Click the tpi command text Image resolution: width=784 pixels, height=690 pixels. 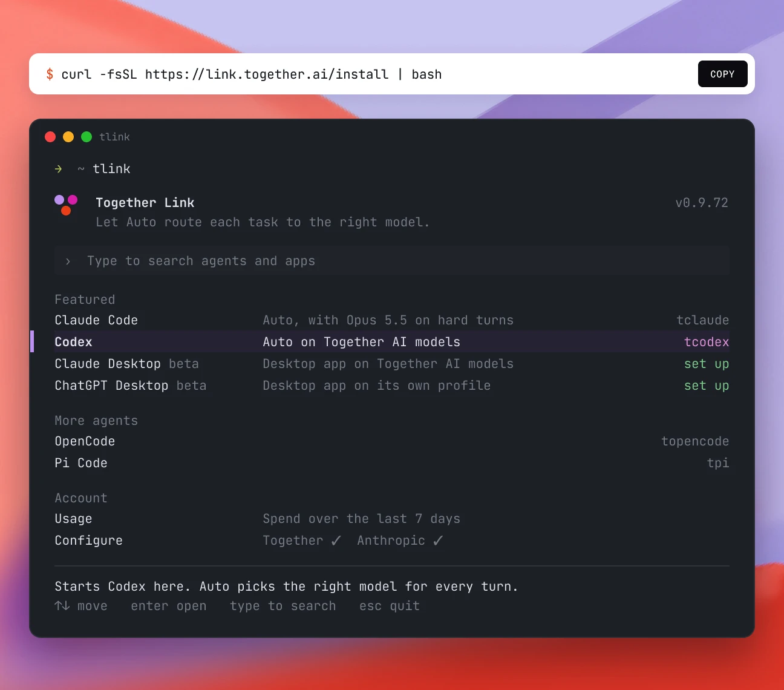(718, 463)
